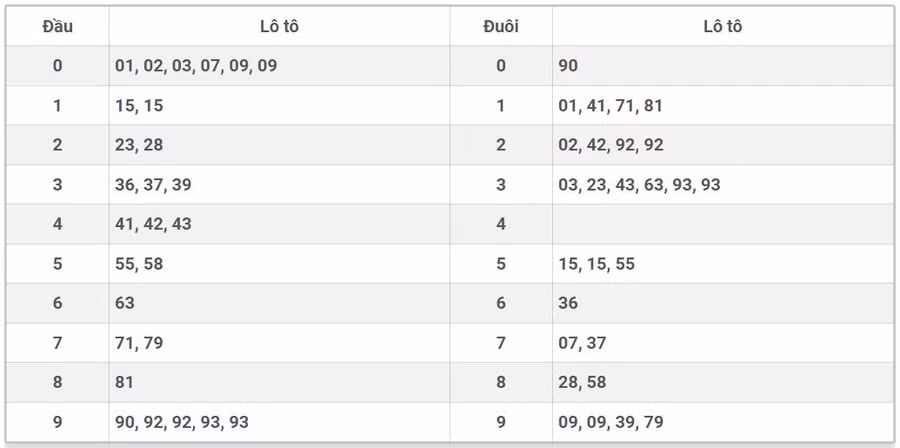Viewport: 900px width, 448px height.
Task: Click digit 5 in the Đầu column
Action: (57, 264)
